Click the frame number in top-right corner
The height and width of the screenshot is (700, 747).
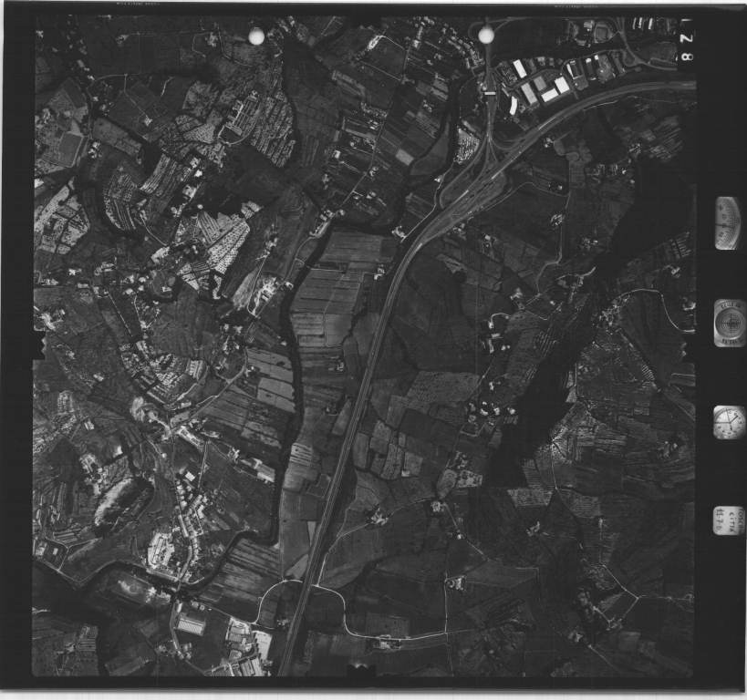(685, 46)
